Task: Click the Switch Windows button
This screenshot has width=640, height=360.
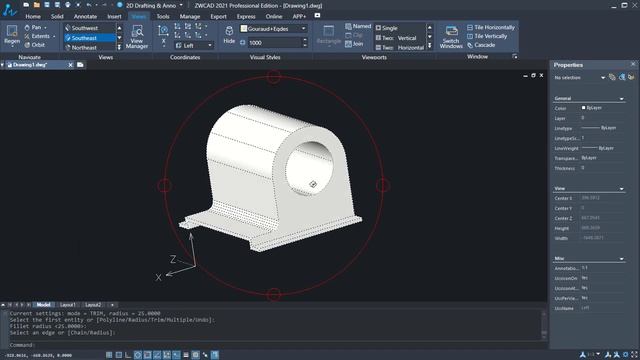Action: tap(451, 37)
